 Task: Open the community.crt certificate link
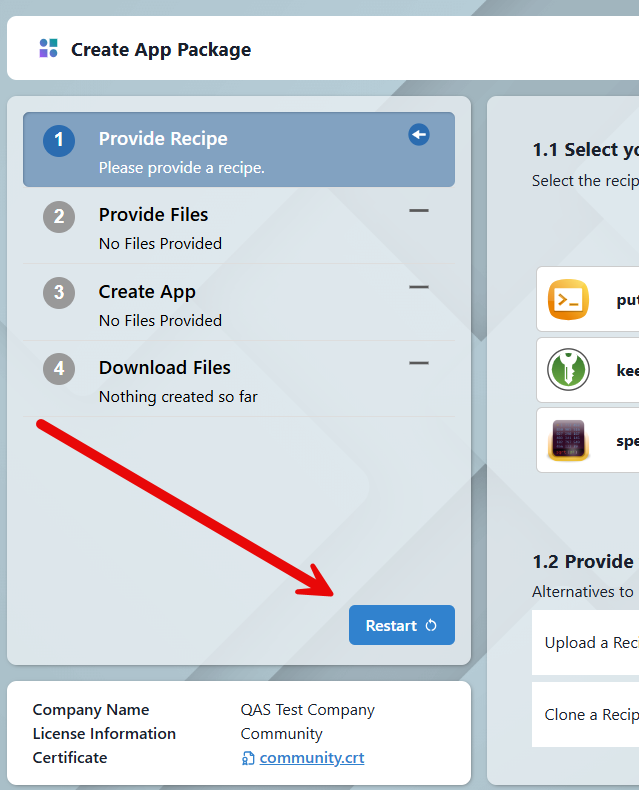(x=311, y=758)
